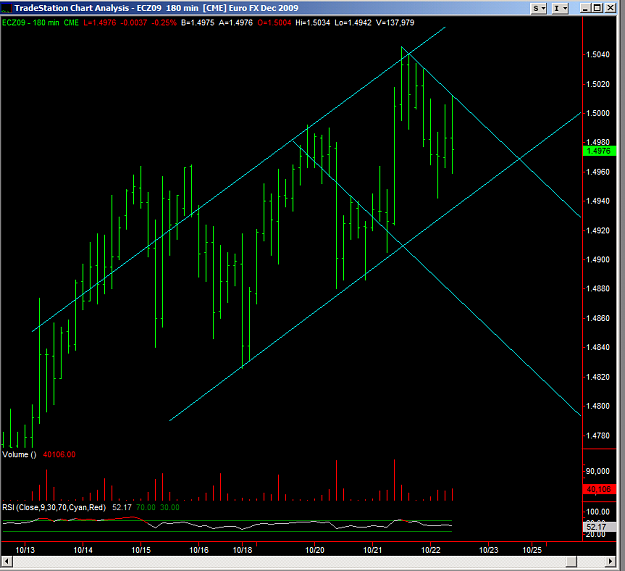Click the 10/13 date label
The height and width of the screenshot is (571, 625).
point(25,550)
